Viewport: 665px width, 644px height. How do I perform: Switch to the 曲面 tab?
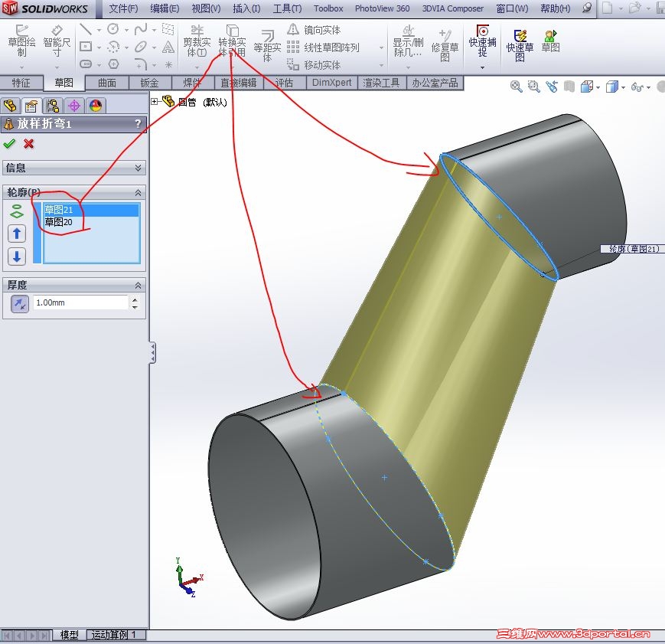pyautogui.click(x=107, y=83)
